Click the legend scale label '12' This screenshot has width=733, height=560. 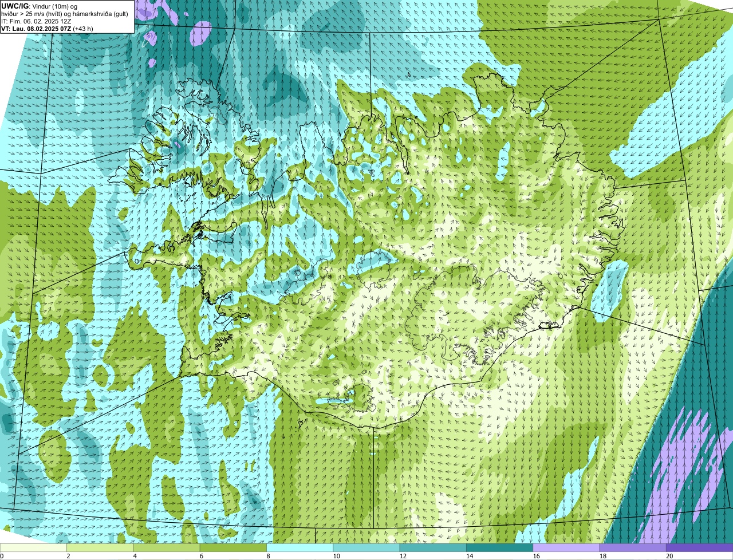(403, 556)
